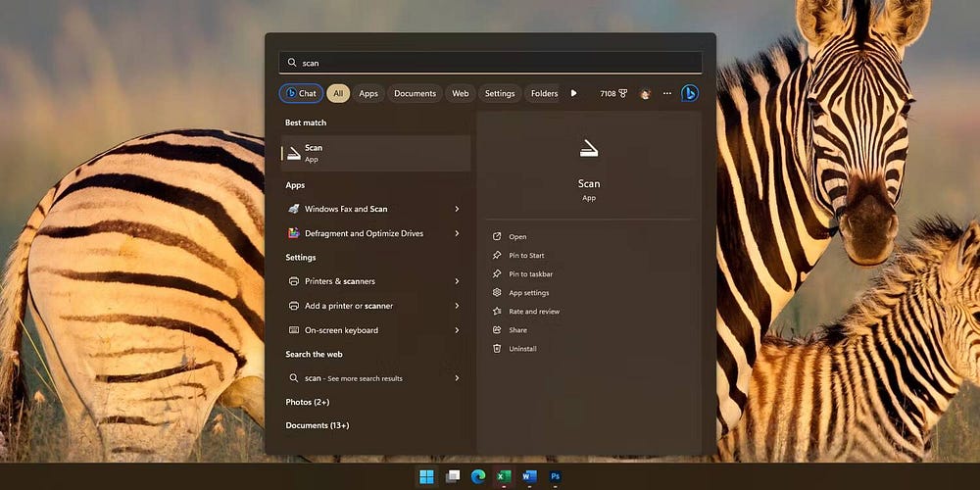Screen dimensions: 980x490
Task: Click the Bing Chat icon at top right
Action: (689, 93)
